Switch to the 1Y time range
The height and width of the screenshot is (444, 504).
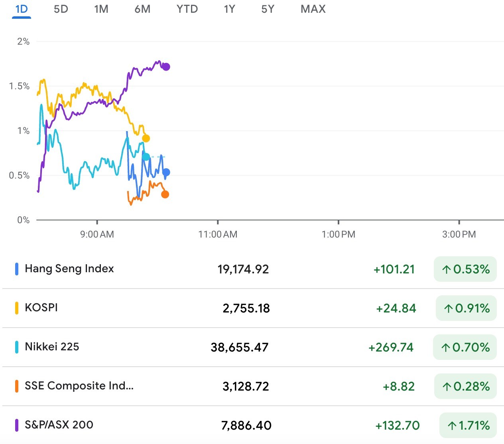click(x=229, y=9)
